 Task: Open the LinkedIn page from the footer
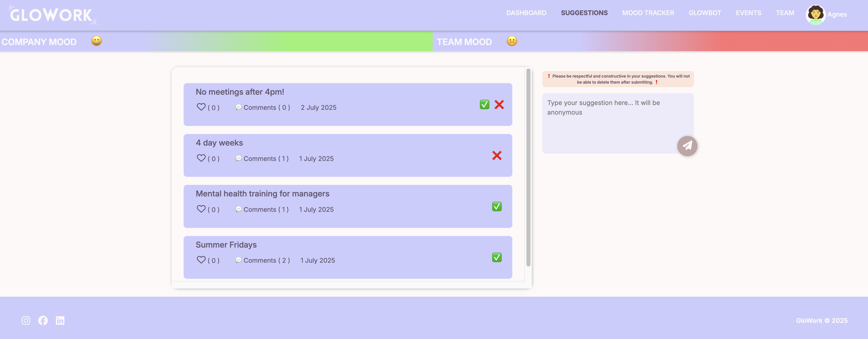(x=60, y=320)
